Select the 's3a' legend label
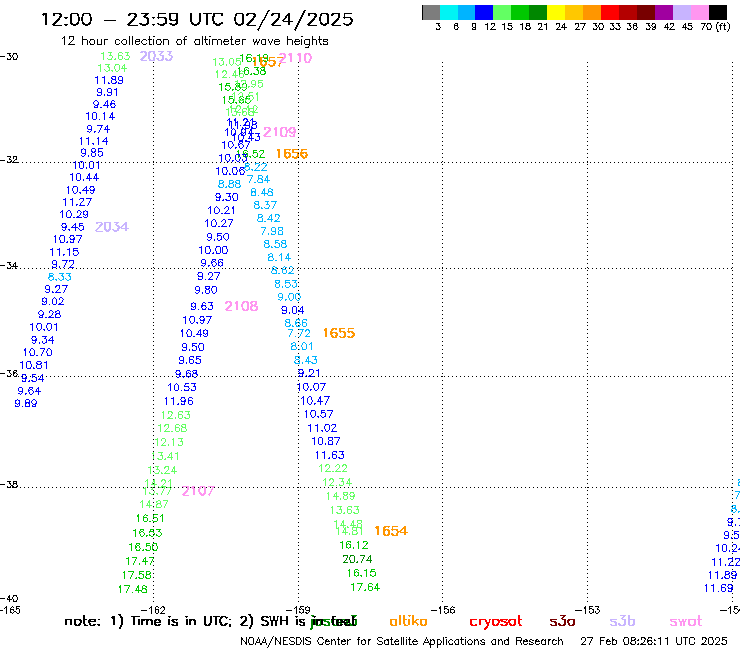This screenshot has height=650, width=740. pyautogui.click(x=563, y=621)
